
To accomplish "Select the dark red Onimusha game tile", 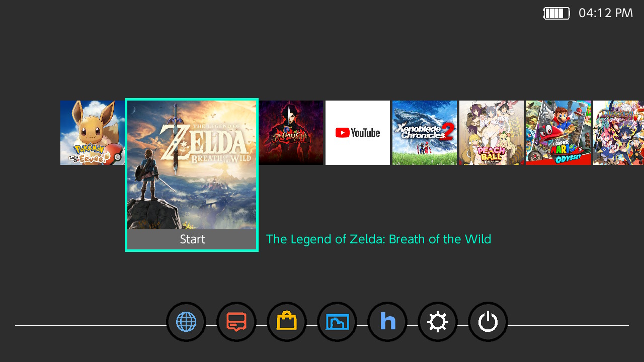I will click(x=291, y=133).
